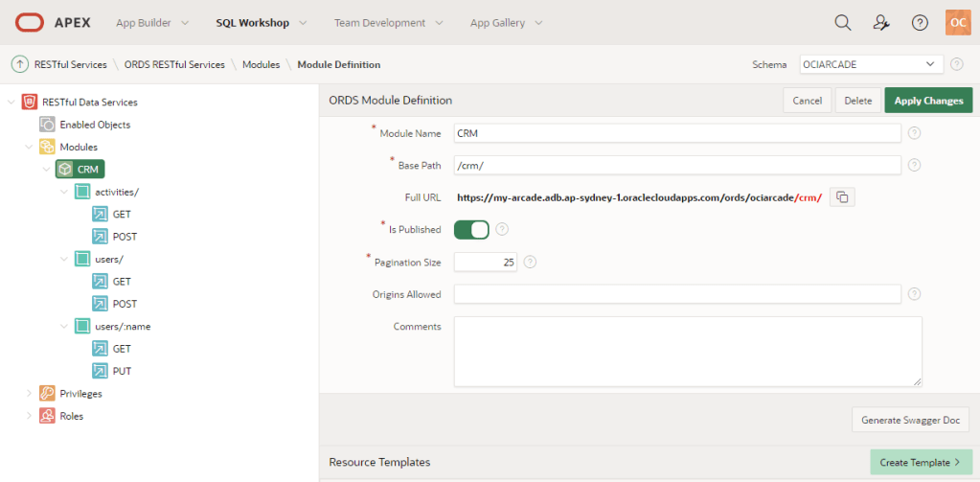Viewport: 980px width, 482px height.
Task: Expand the Roles tree node
Action: click(x=29, y=416)
